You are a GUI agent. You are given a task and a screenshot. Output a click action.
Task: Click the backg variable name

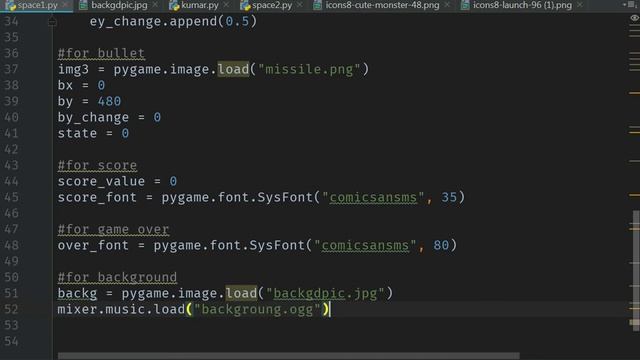tap(77, 293)
